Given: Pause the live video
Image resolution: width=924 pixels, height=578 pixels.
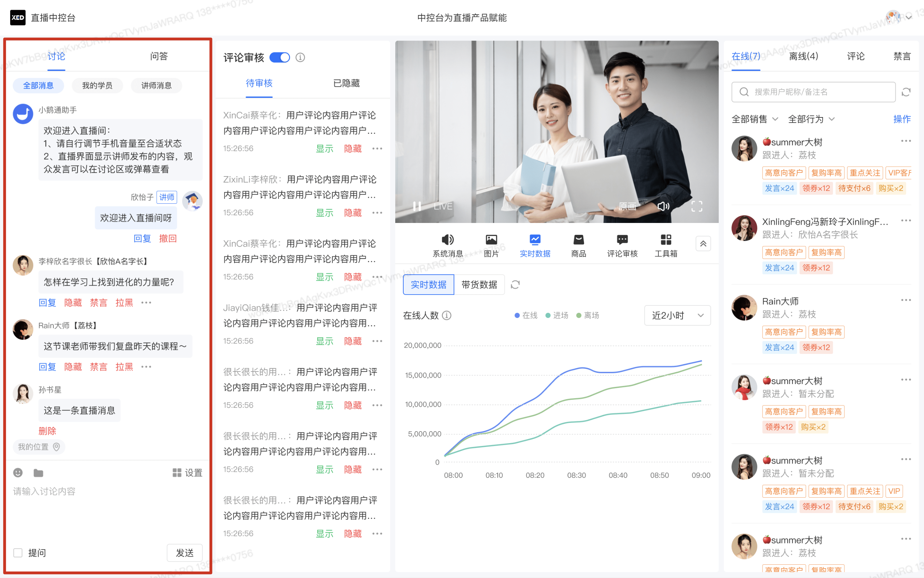Looking at the screenshot, I should [417, 207].
